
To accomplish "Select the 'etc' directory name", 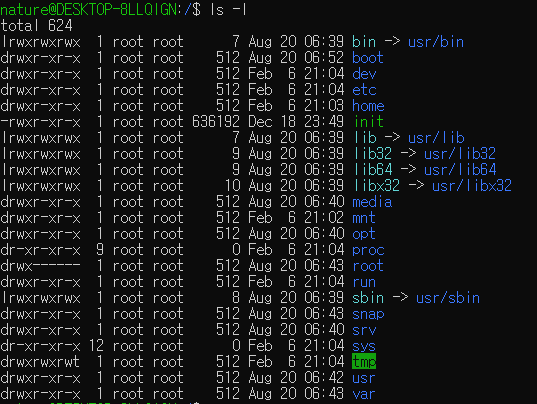I will click(x=364, y=90).
